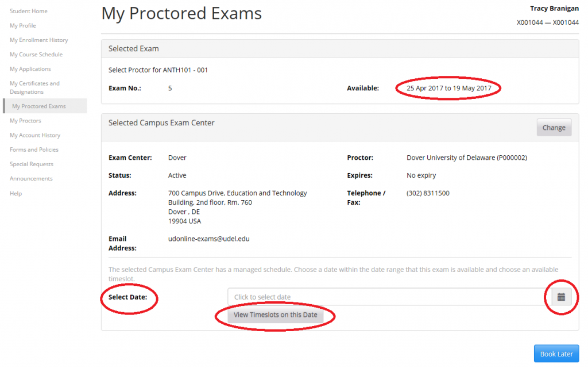Select My Proctored Exams sidebar item
The height and width of the screenshot is (368, 588).
tap(39, 106)
